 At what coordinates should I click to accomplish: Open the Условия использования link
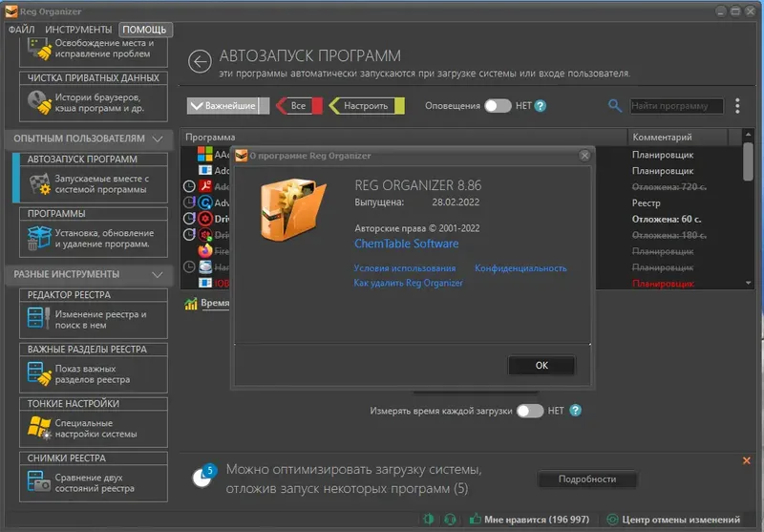pos(405,268)
